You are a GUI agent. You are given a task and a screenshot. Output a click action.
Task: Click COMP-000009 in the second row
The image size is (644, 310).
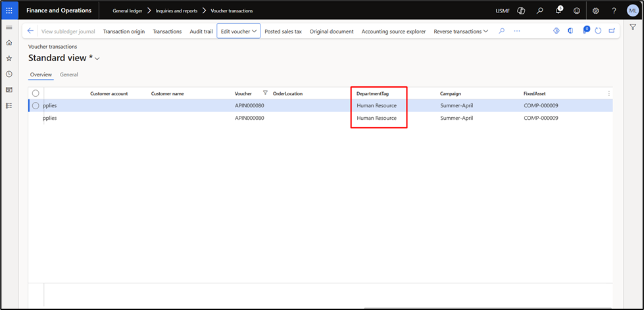pyautogui.click(x=541, y=118)
